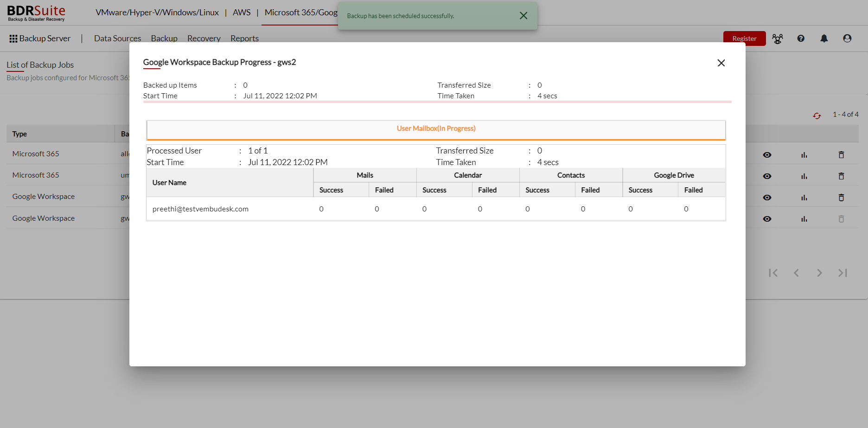The height and width of the screenshot is (428, 868).
Task: Open the user account profile icon
Action: (847, 38)
